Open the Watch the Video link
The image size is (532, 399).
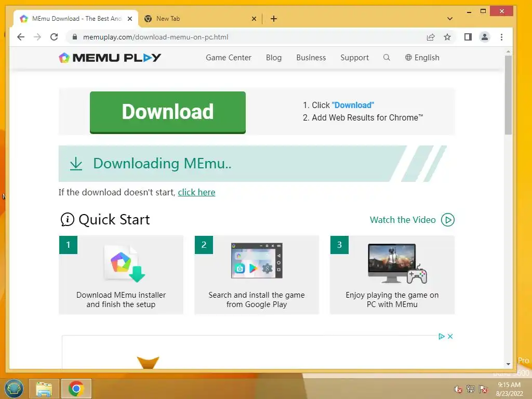[403, 220]
